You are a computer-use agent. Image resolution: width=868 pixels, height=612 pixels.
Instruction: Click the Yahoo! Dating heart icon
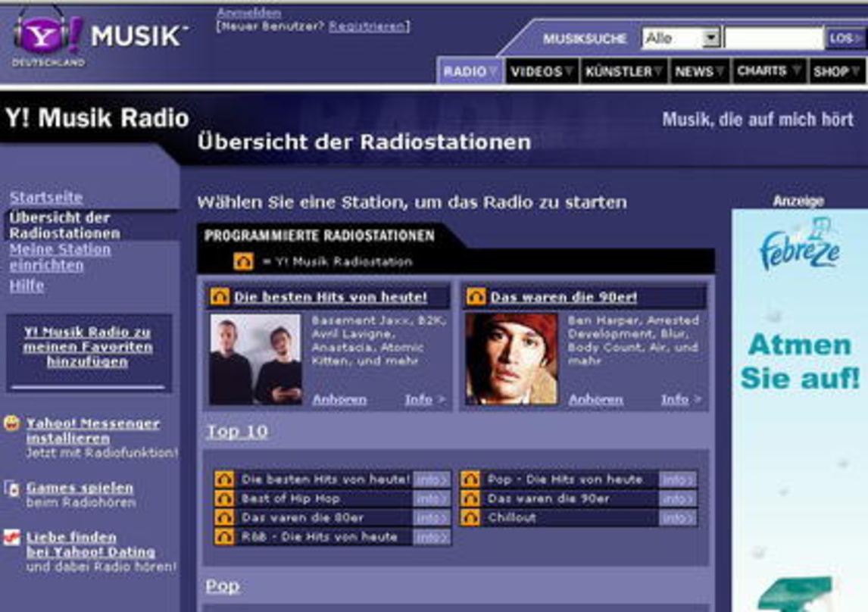pos(11,537)
